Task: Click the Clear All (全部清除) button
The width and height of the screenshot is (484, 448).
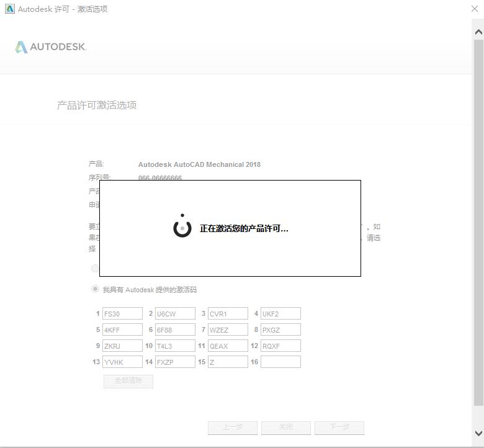Action: [128, 382]
